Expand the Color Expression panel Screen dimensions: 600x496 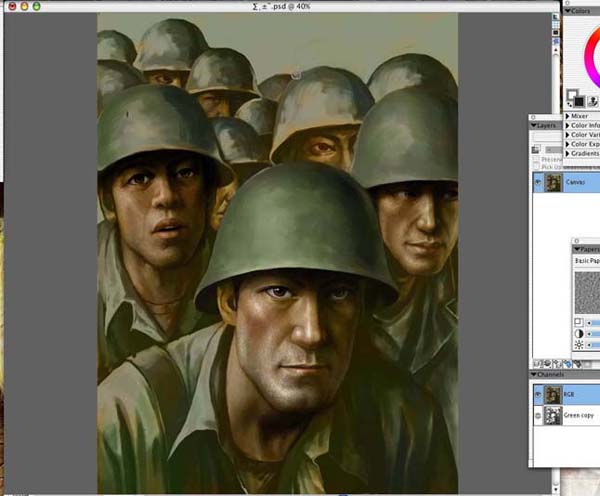(568, 144)
